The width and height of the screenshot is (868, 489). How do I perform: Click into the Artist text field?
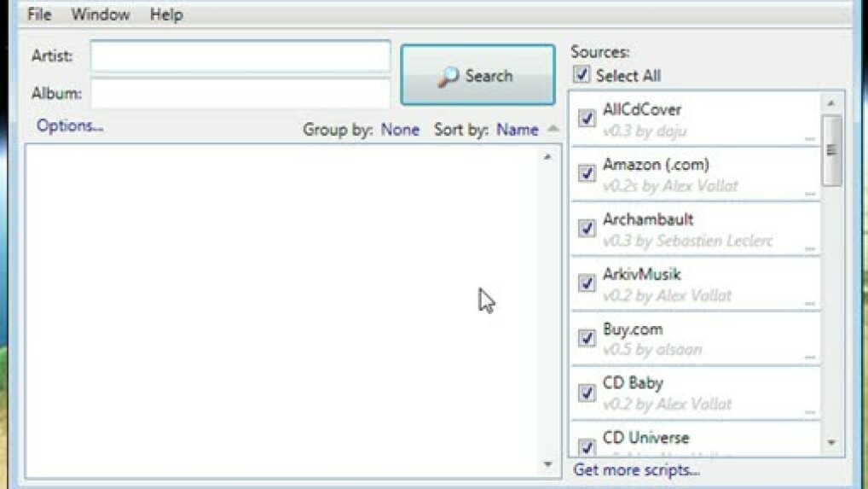point(240,56)
